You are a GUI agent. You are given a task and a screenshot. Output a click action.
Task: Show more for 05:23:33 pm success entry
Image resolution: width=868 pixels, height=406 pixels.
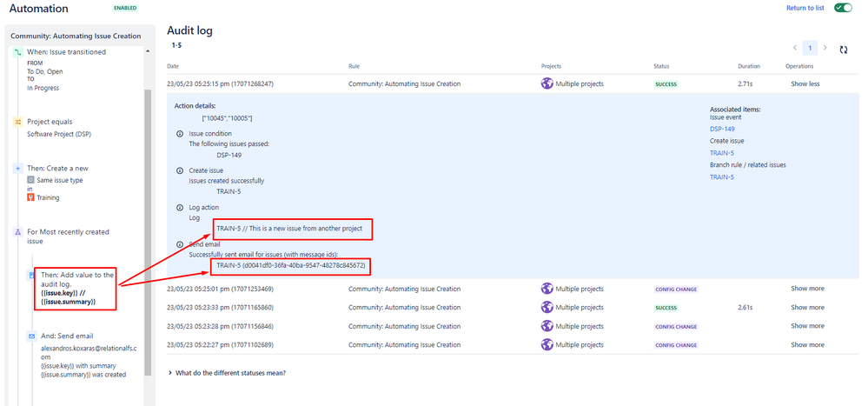coord(807,308)
